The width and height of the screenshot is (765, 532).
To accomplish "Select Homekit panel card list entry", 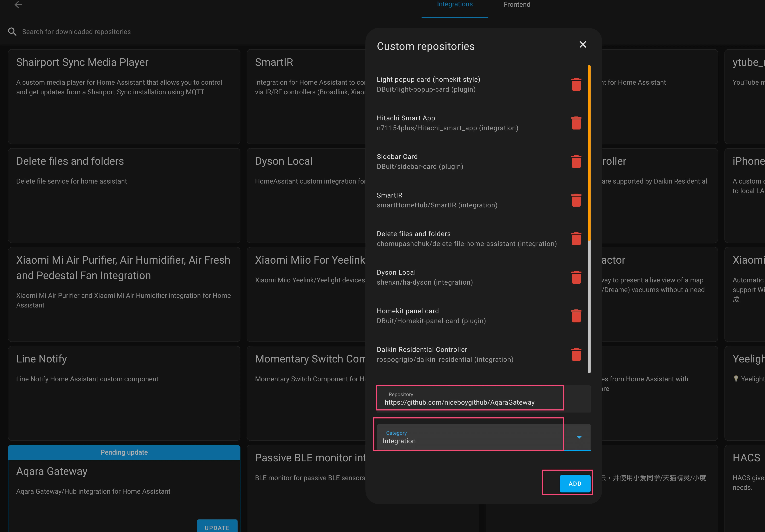I will coord(470,316).
